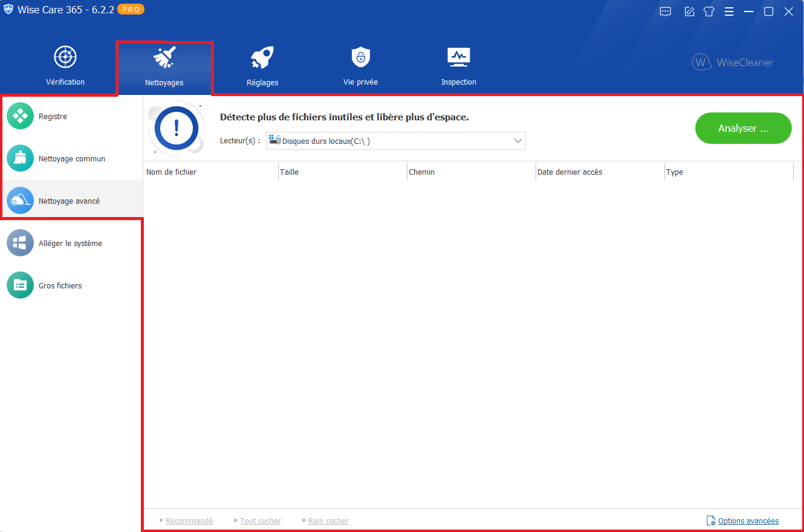
Task: Click the Inspection monitor icon
Action: [459, 57]
